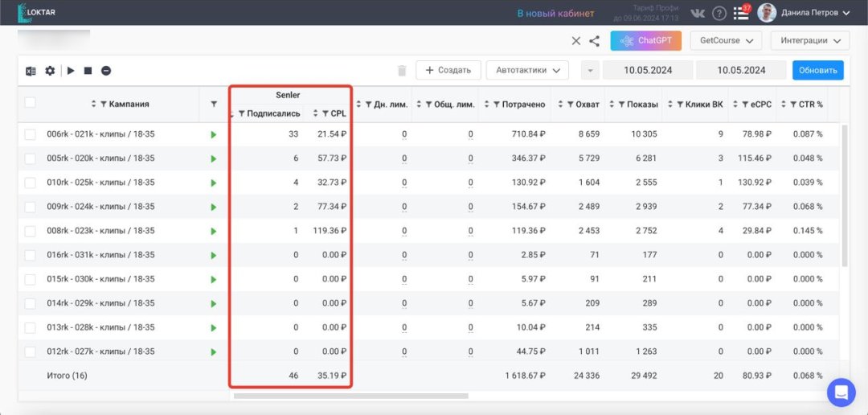868x415 pixels.
Task: Click the share icon near ChatGPT
Action: pos(594,41)
